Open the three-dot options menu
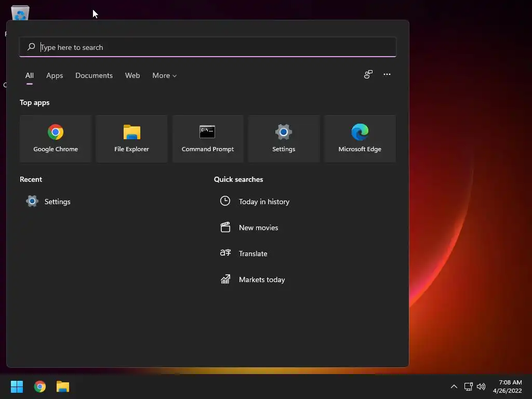 pyautogui.click(x=387, y=74)
